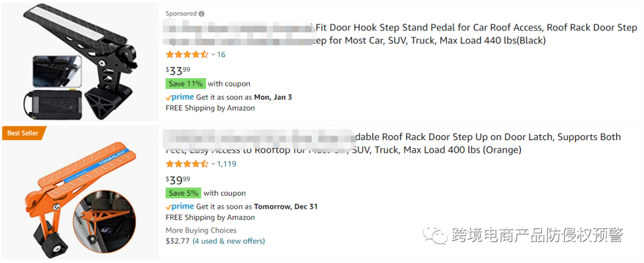The image size is (644, 263).
Task: Click the $39.99 price
Action: point(178,180)
